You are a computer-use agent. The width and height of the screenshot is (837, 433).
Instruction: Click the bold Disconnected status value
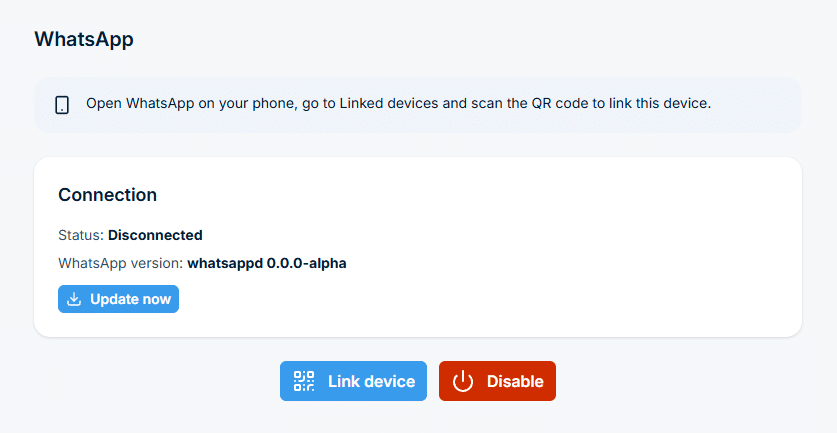[155, 235]
